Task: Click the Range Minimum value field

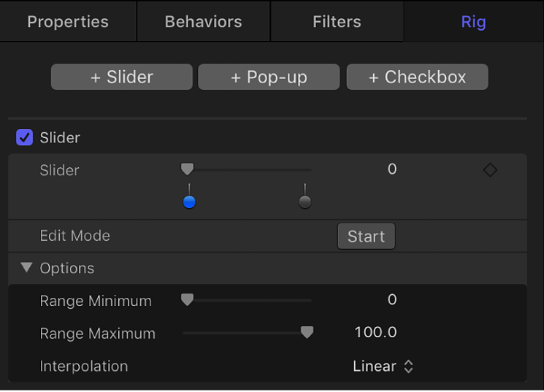Action: tap(392, 299)
